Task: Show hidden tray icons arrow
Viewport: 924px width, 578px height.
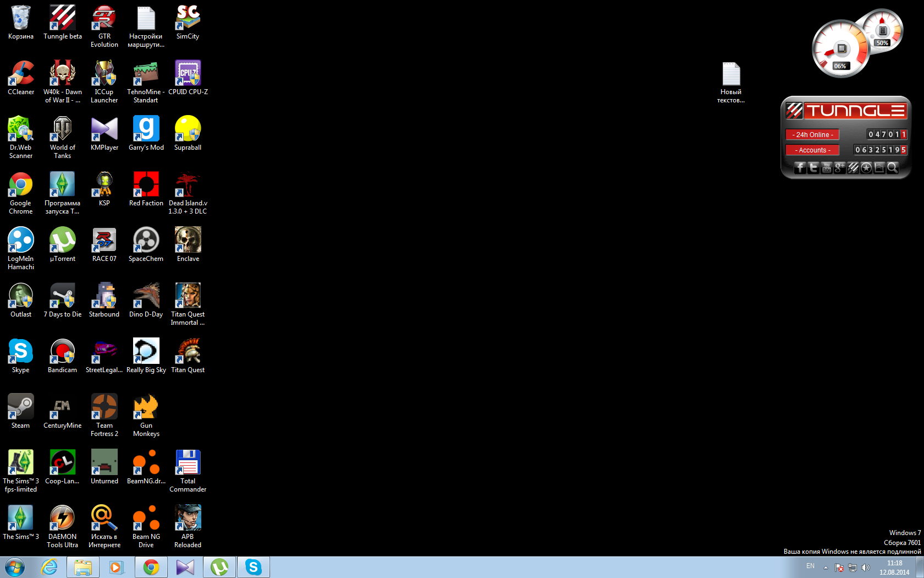Action: [826, 567]
